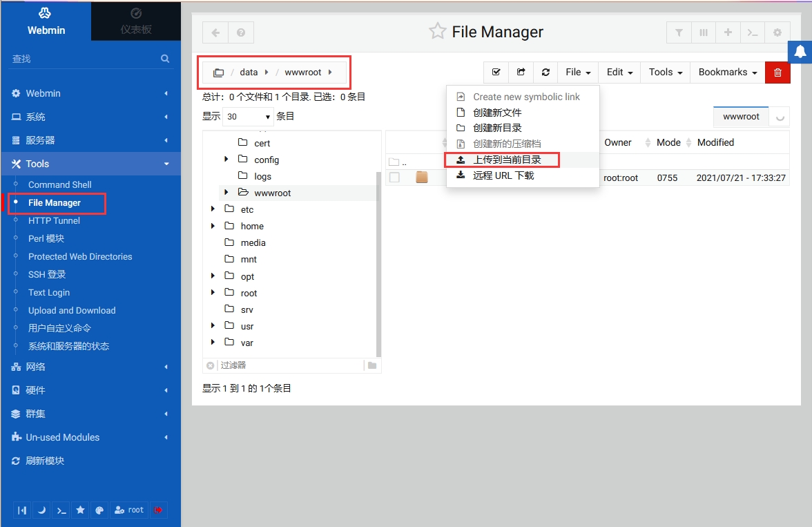The width and height of the screenshot is (812, 527).
Task: Toggle night mode moon icon
Action: 42,510
